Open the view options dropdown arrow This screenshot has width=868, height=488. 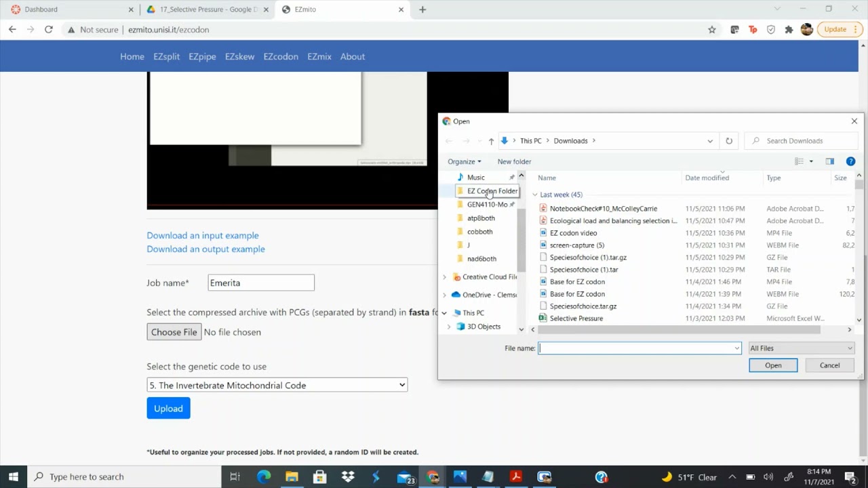point(811,161)
